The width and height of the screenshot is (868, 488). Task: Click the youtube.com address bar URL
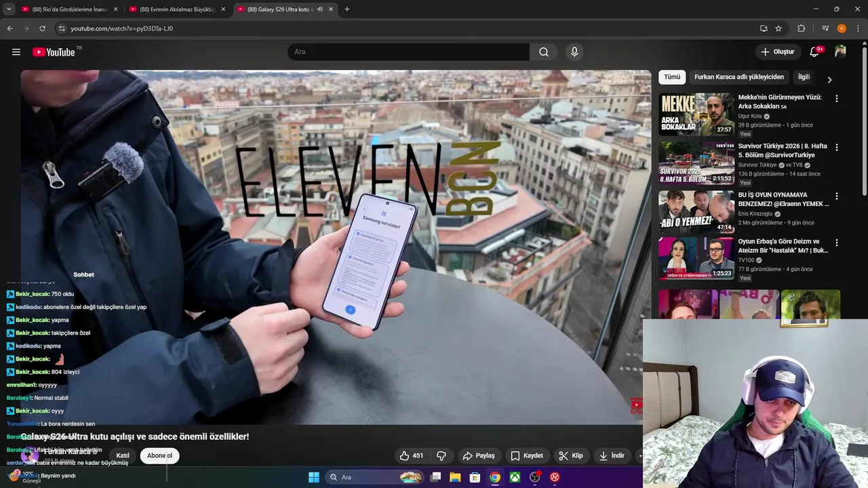pyautogui.click(x=122, y=28)
